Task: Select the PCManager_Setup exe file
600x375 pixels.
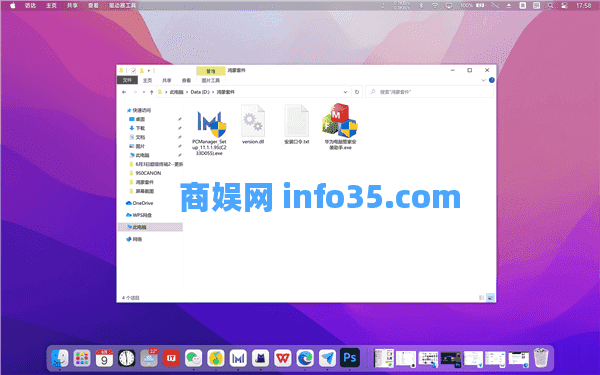Action: [209, 131]
